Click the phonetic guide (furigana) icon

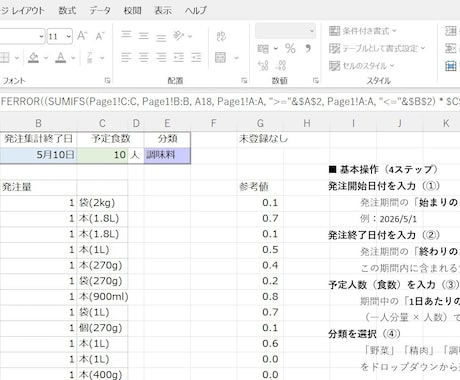(x=89, y=58)
